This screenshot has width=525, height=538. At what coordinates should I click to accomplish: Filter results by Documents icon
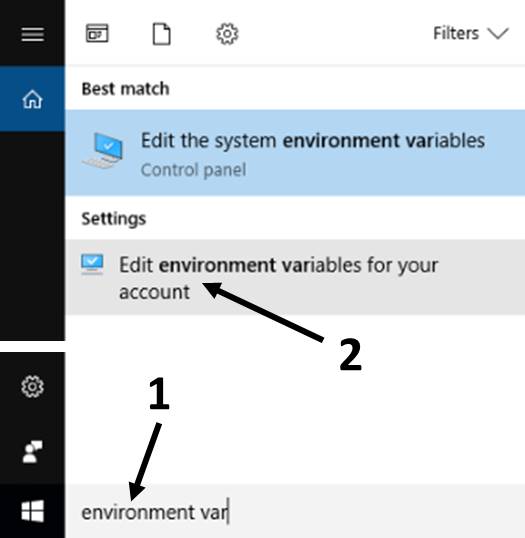[x=161, y=34]
